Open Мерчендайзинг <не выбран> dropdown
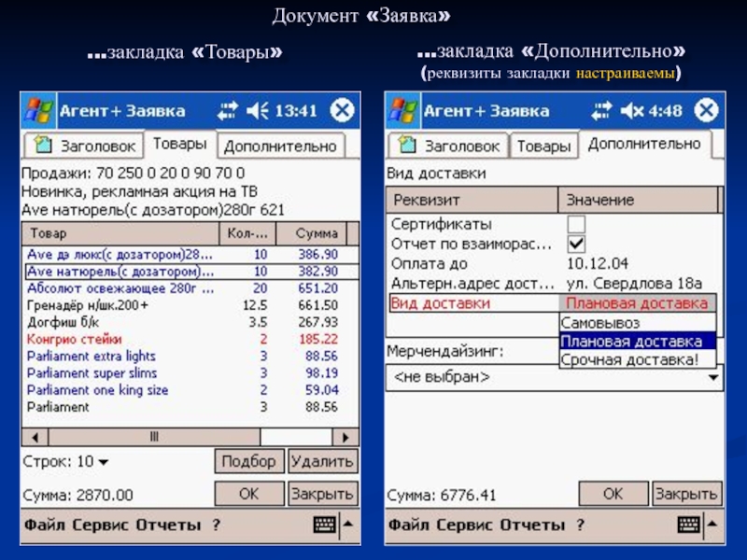The width and height of the screenshot is (747, 560). tap(555, 378)
